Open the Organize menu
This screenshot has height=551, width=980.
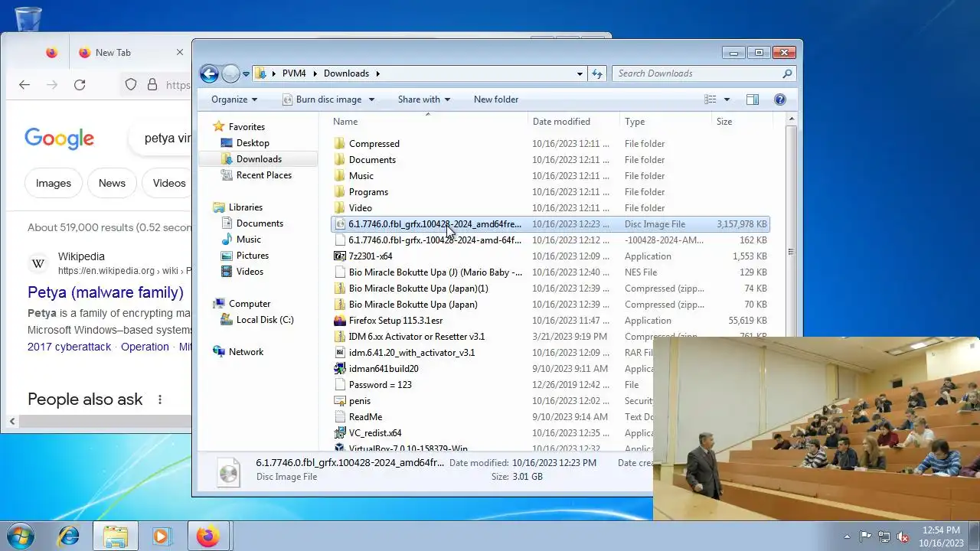click(x=234, y=99)
